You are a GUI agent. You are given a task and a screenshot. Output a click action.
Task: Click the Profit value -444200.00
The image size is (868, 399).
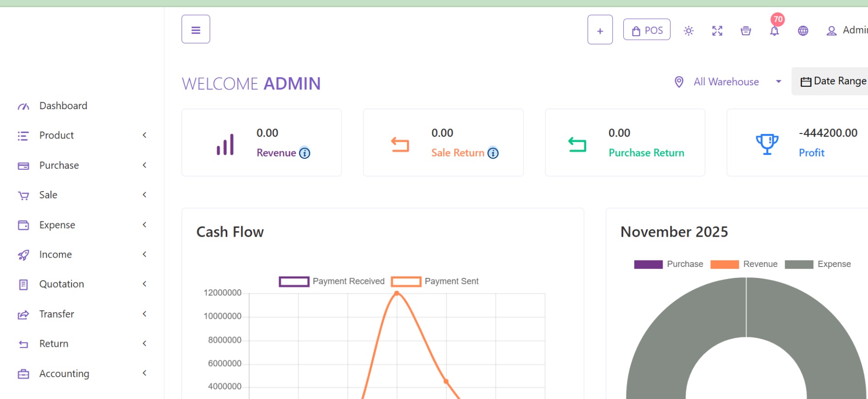(x=828, y=133)
